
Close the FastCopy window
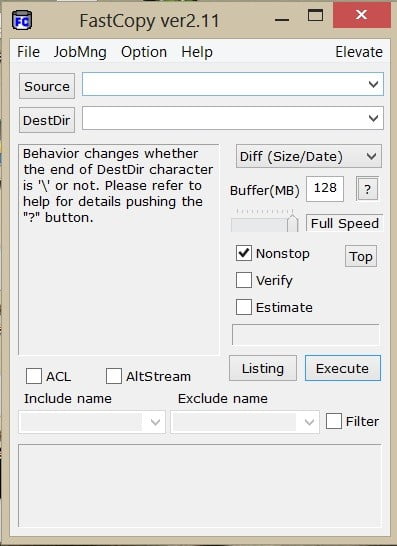[x=361, y=15]
